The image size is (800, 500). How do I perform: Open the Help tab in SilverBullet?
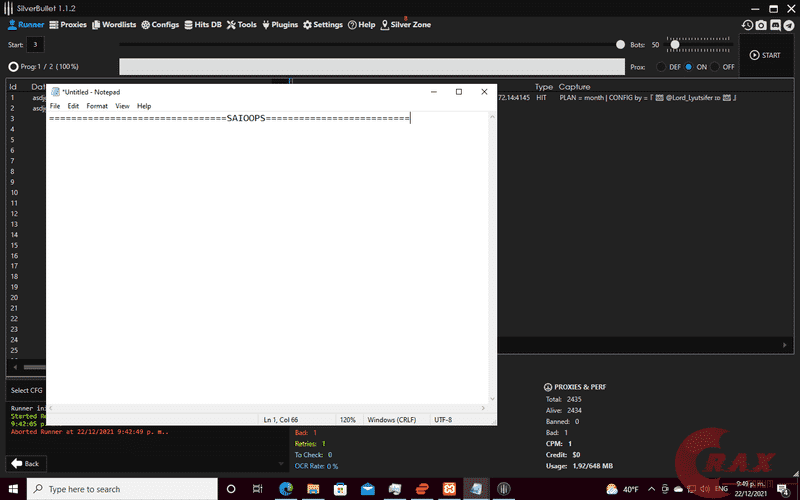pos(361,24)
